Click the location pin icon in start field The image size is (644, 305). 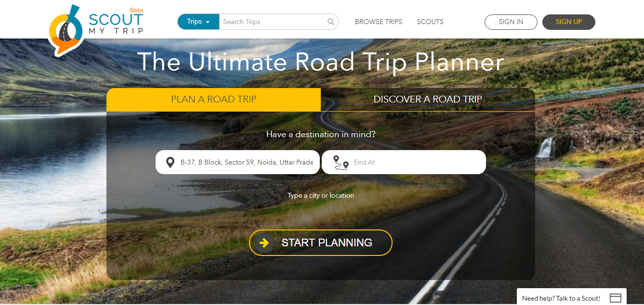click(x=170, y=163)
